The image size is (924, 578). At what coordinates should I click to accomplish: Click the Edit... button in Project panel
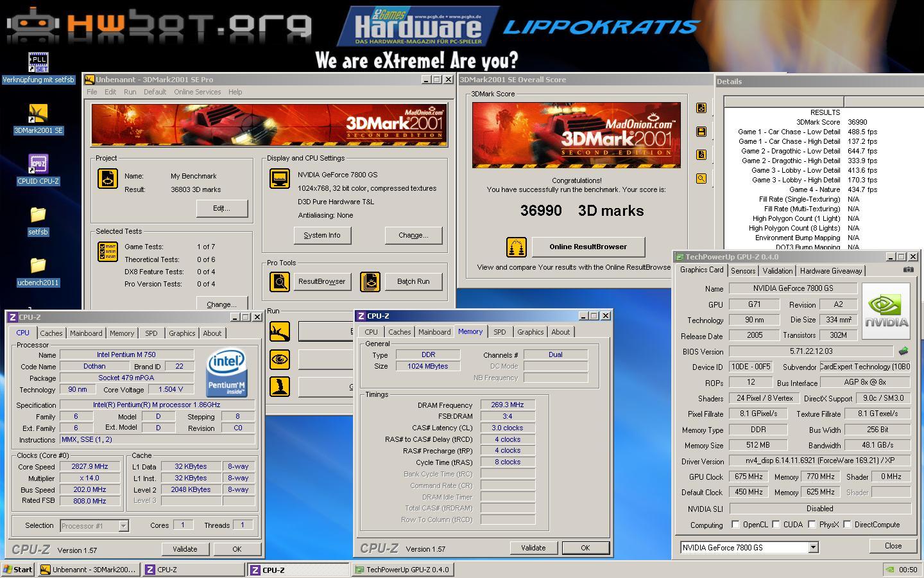click(x=221, y=208)
